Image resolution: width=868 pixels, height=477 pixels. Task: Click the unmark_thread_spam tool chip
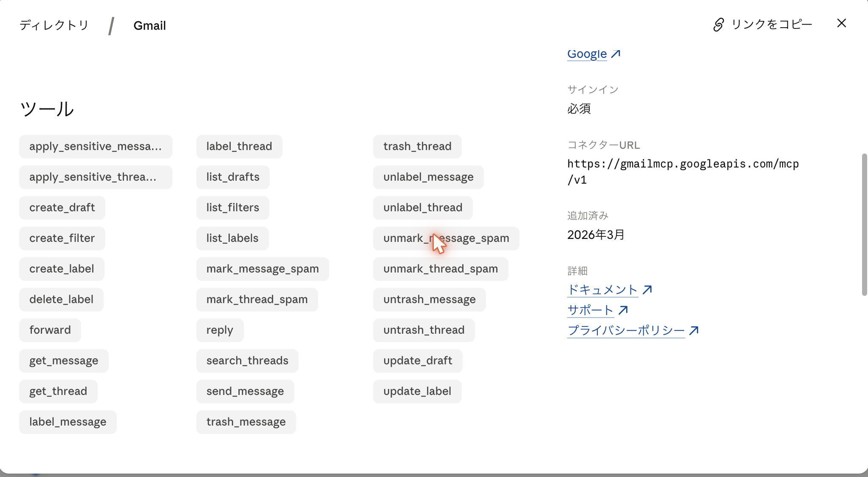coord(441,269)
